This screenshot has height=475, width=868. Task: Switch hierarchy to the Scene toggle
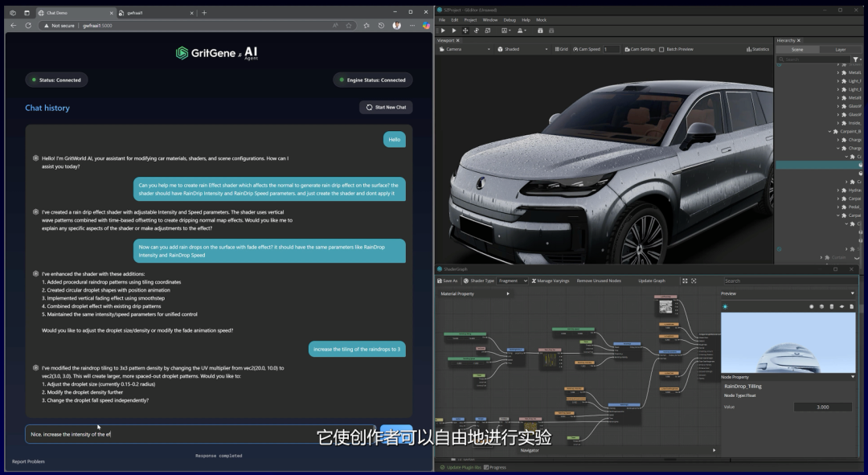point(797,49)
